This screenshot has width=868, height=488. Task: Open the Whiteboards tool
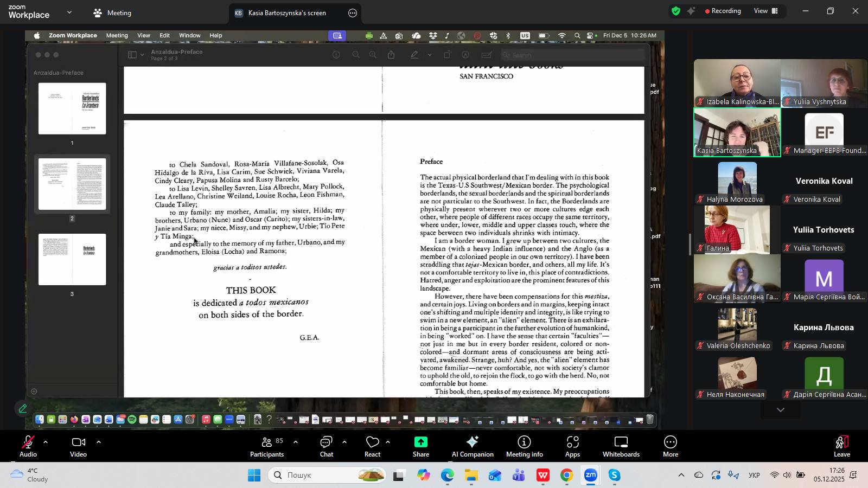tap(621, 446)
